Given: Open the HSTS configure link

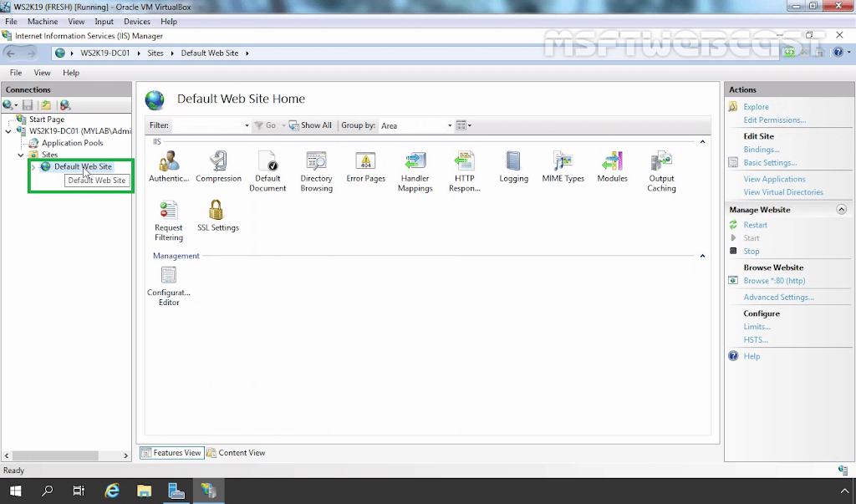Looking at the screenshot, I should (756, 339).
